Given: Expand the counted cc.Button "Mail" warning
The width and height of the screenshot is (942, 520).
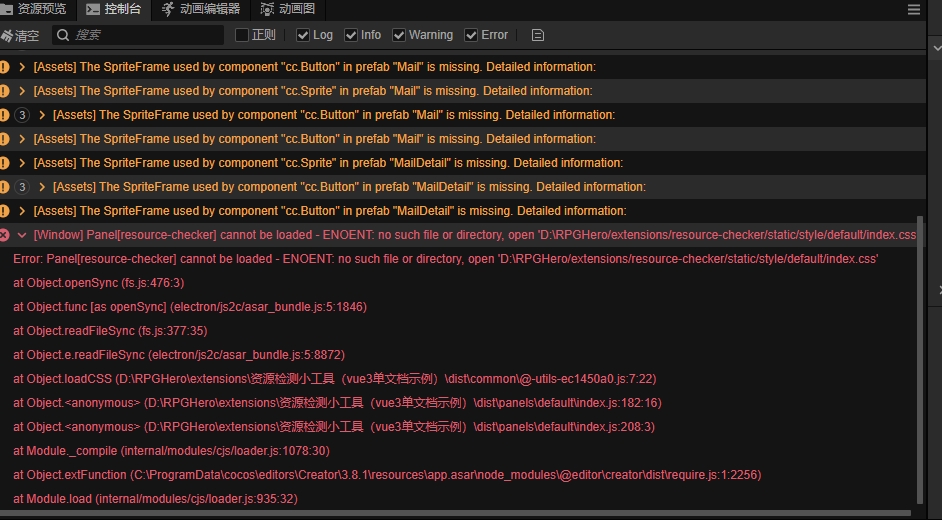Looking at the screenshot, I should (42, 115).
